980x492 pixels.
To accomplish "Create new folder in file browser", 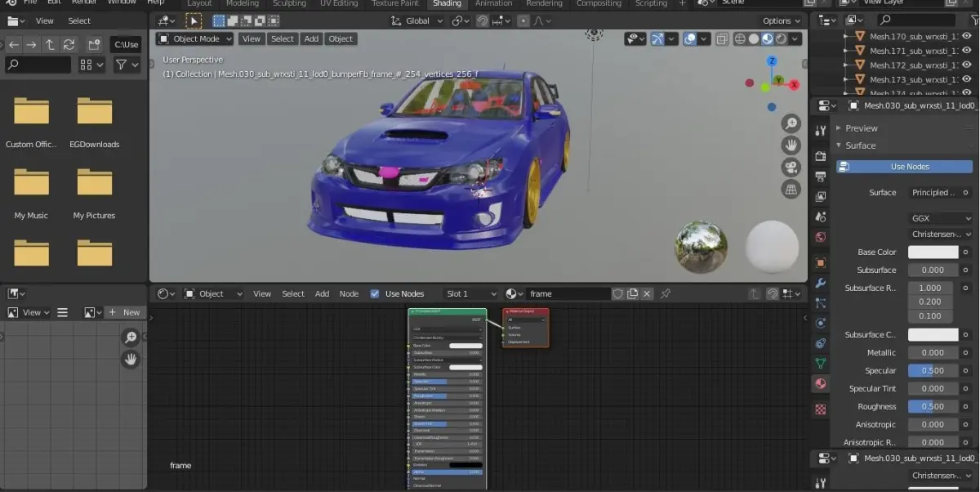I will pos(94,44).
